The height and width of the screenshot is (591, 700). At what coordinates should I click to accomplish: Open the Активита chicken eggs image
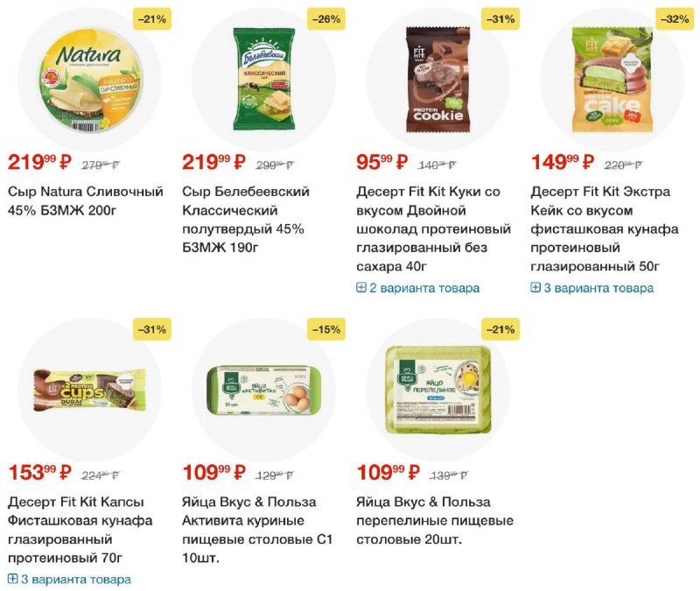(264, 390)
